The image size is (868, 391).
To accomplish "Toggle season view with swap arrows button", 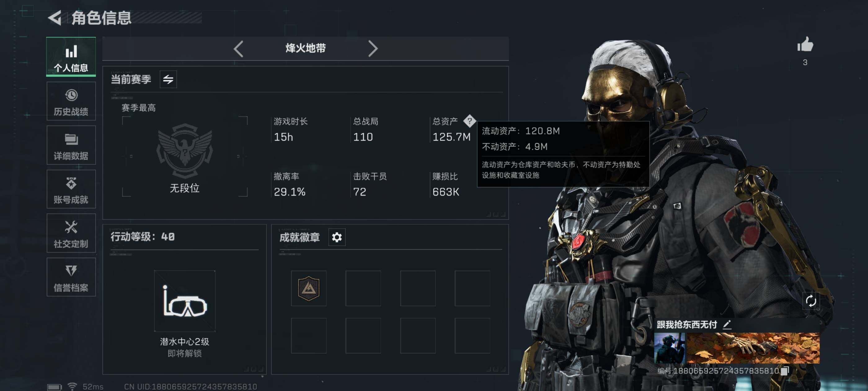I will [168, 79].
